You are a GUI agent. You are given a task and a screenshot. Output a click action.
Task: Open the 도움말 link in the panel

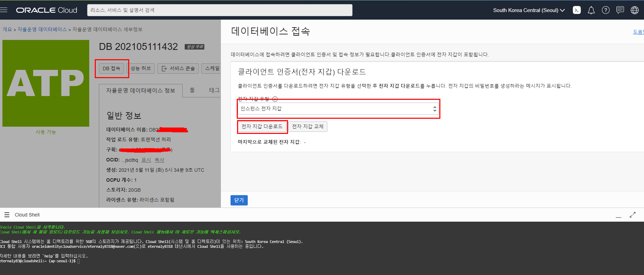(638, 32)
